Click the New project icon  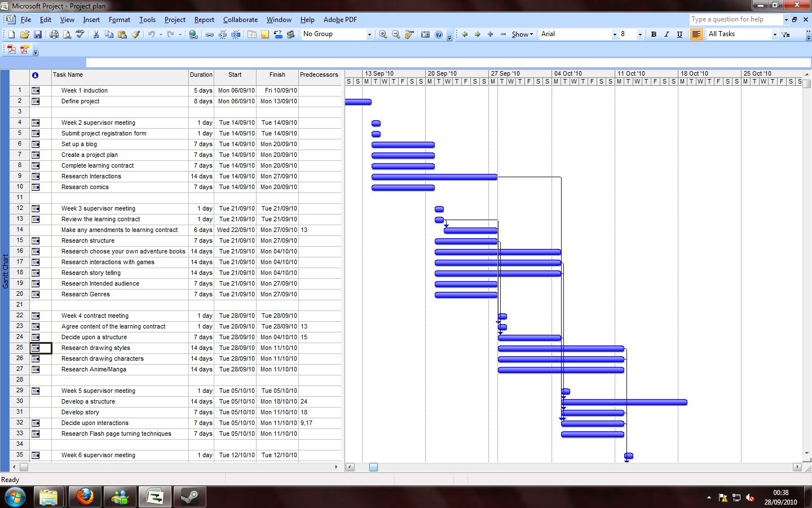pyautogui.click(x=11, y=34)
